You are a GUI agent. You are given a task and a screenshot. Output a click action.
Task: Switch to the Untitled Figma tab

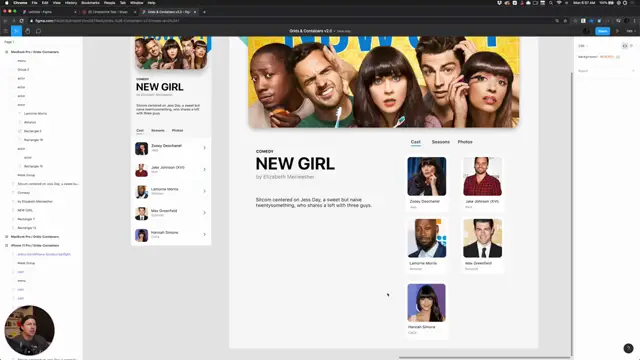[49, 12]
